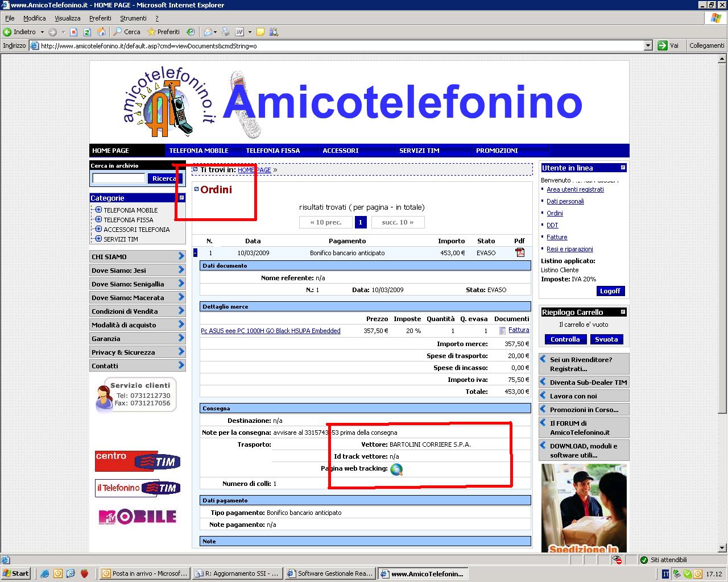This screenshot has width=728, height=582.
Task: Open the Cerca search pane
Action: (x=127, y=32)
